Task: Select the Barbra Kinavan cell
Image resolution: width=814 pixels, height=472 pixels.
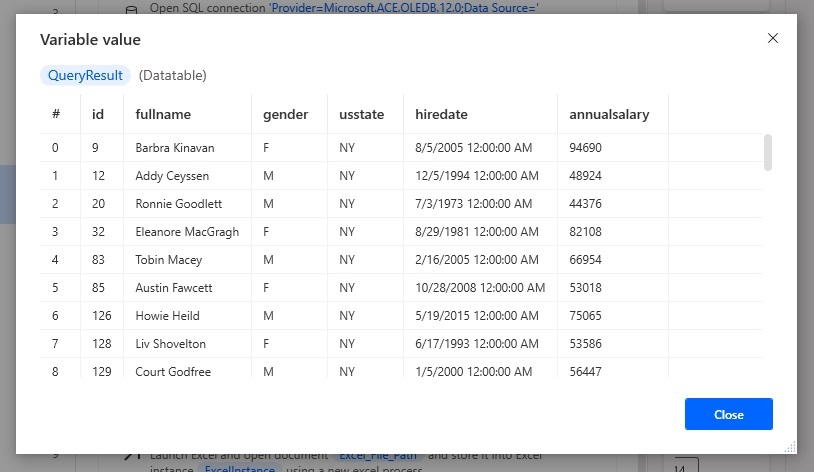Action: [x=174, y=147]
